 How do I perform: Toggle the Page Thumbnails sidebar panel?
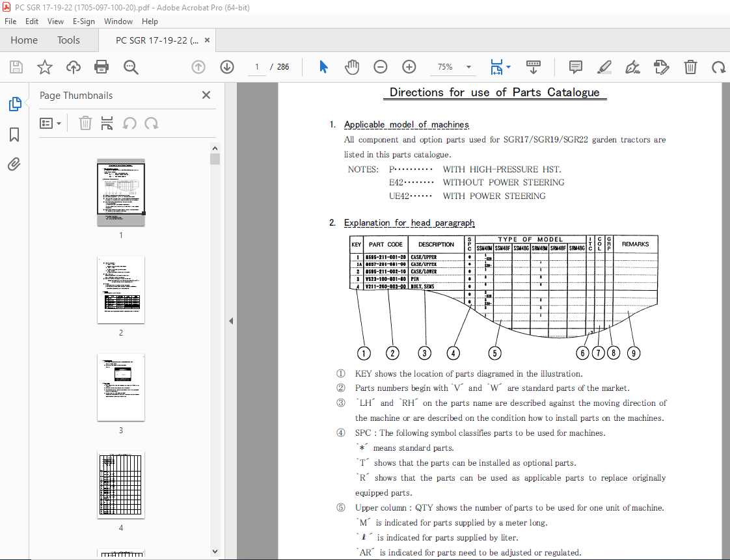click(15, 104)
